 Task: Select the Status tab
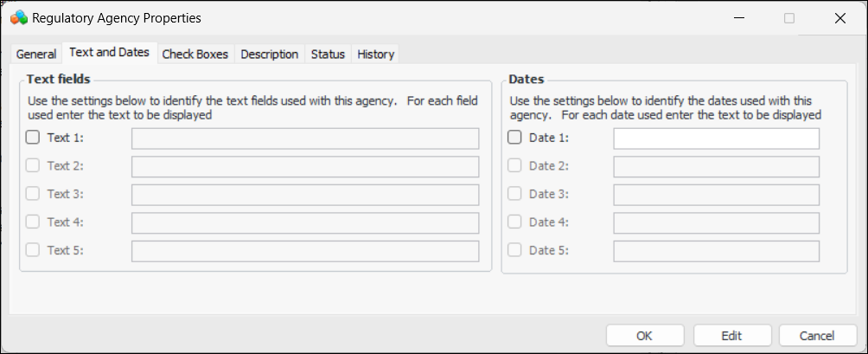click(328, 54)
